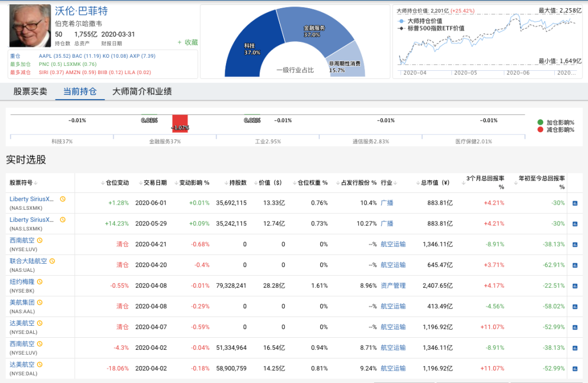Click clock icon beside 西南航空 2020-04-21
Image resolution: width=588 pixels, height=383 pixels.
[40, 240]
